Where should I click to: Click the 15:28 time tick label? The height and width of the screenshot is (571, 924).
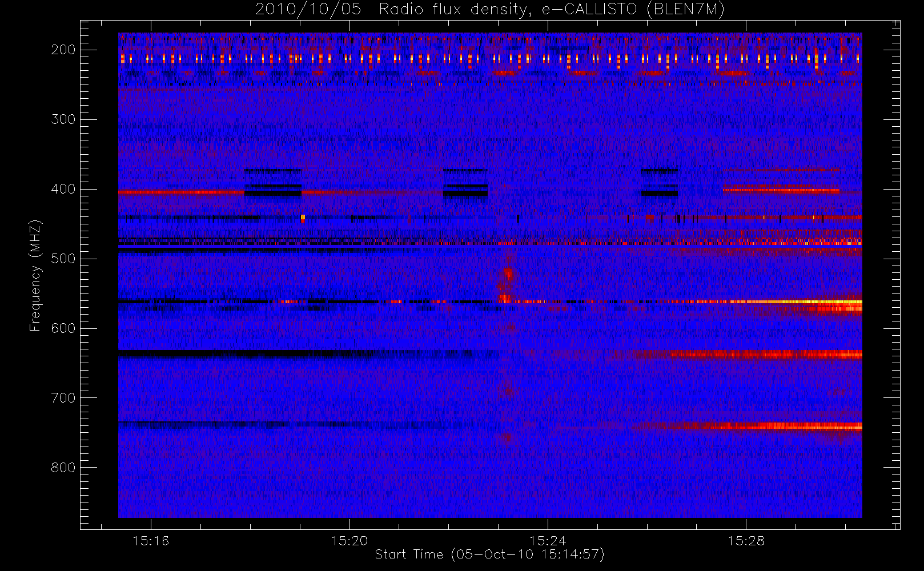(746, 541)
